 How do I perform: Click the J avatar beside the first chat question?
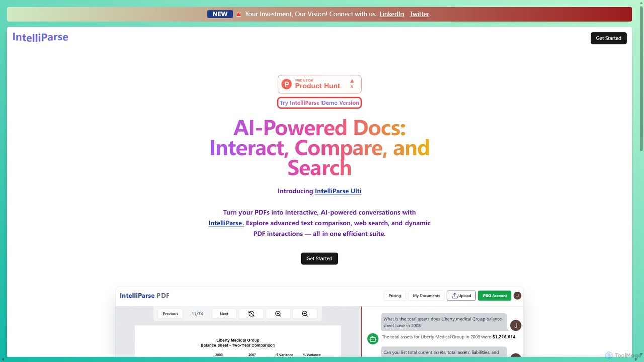(515, 325)
